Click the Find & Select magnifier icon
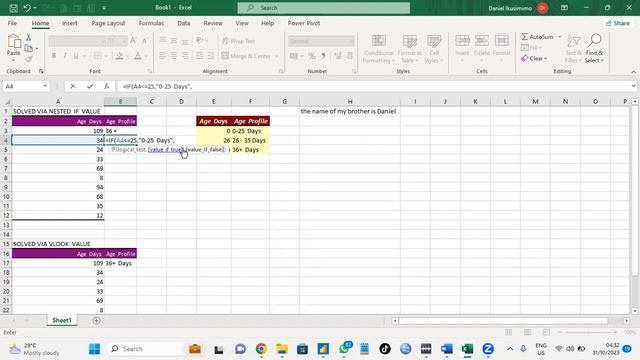The width and height of the screenshot is (640, 360). 594,41
